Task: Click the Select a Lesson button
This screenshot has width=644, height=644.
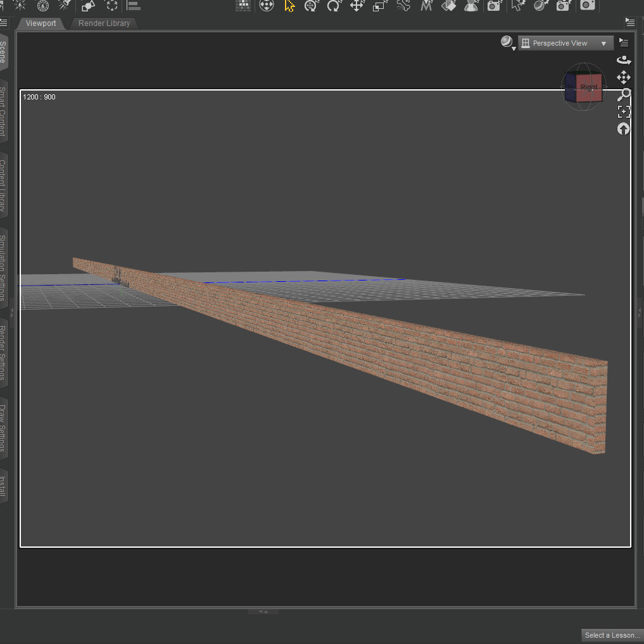Action: coord(612,635)
